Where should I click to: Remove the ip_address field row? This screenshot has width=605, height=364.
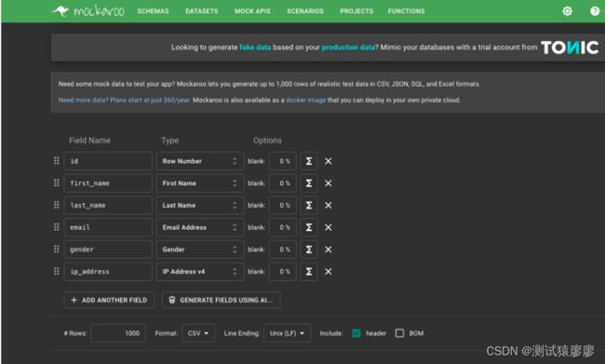coord(328,272)
